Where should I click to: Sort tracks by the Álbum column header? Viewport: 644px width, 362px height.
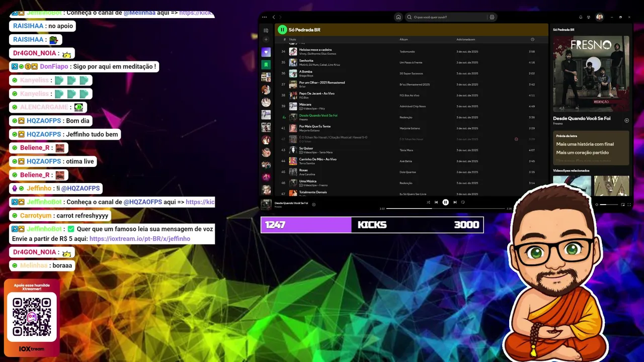click(x=404, y=39)
